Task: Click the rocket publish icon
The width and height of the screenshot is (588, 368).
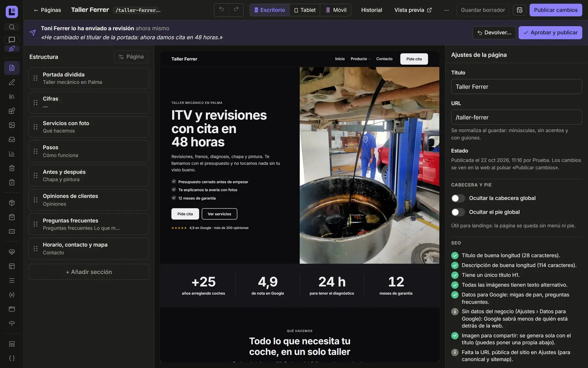Action: click(x=12, y=49)
